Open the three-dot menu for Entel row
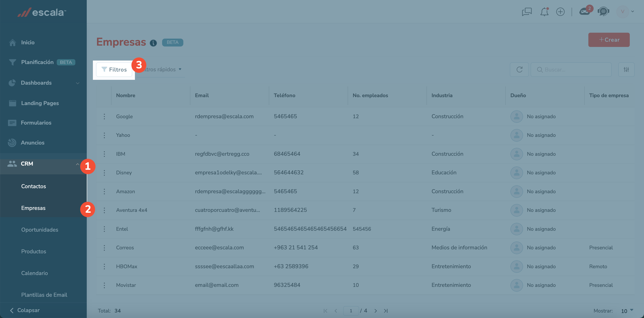 (104, 229)
